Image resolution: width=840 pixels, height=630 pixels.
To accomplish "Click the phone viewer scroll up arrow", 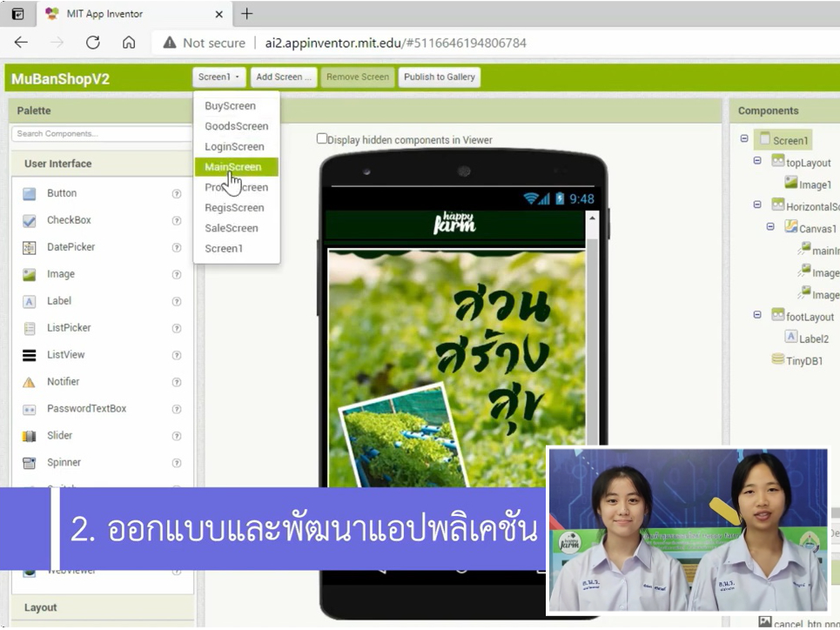I will tap(592, 218).
